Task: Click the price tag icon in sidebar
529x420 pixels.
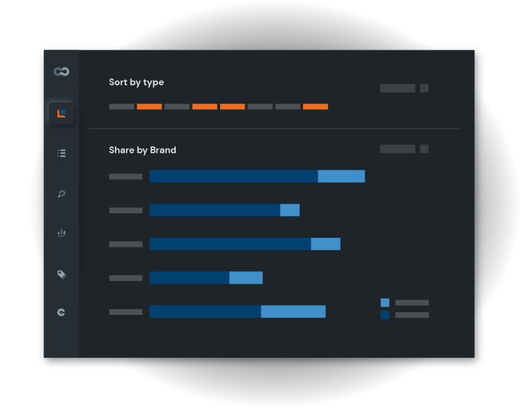Action: (61, 274)
